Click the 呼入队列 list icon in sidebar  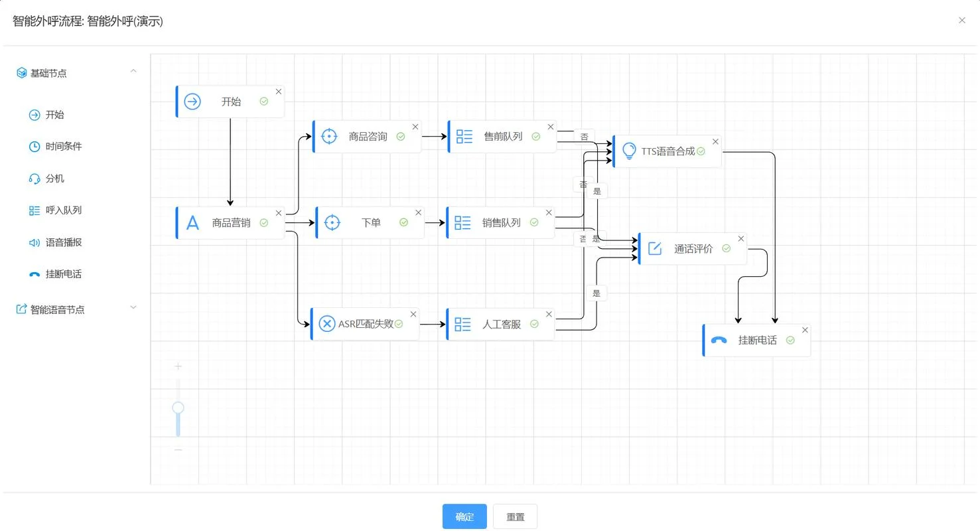point(35,210)
